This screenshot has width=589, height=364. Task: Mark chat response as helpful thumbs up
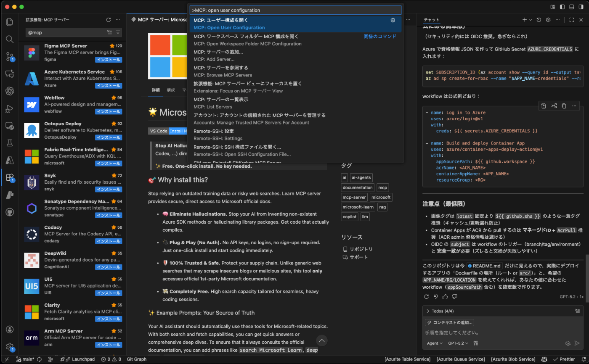click(x=445, y=297)
